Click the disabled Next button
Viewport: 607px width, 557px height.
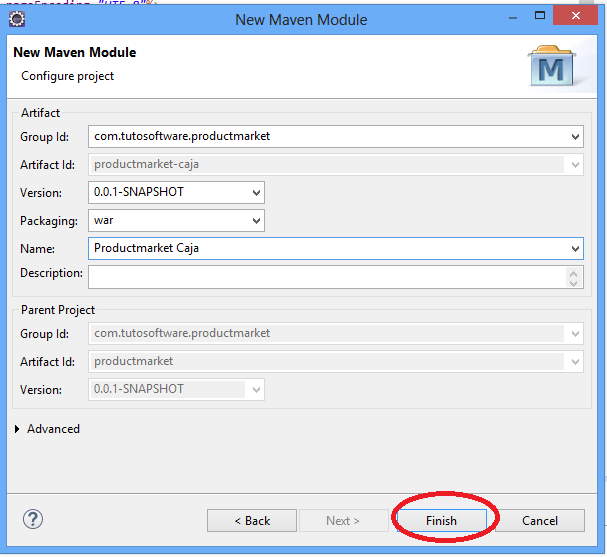point(343,520)
